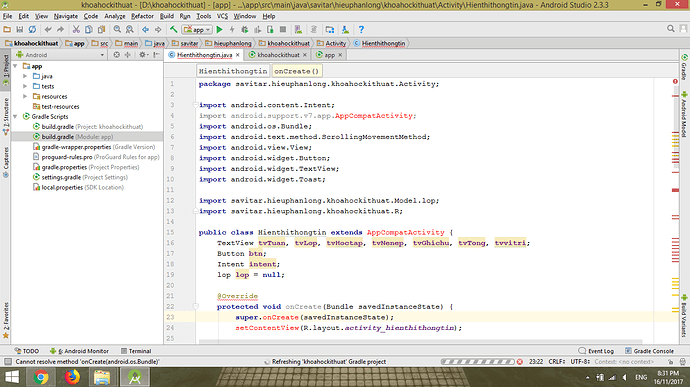Click the Make Project hammer icon
Screen dimensions: 690x387
pyautogui.click(x=173, y=29)
